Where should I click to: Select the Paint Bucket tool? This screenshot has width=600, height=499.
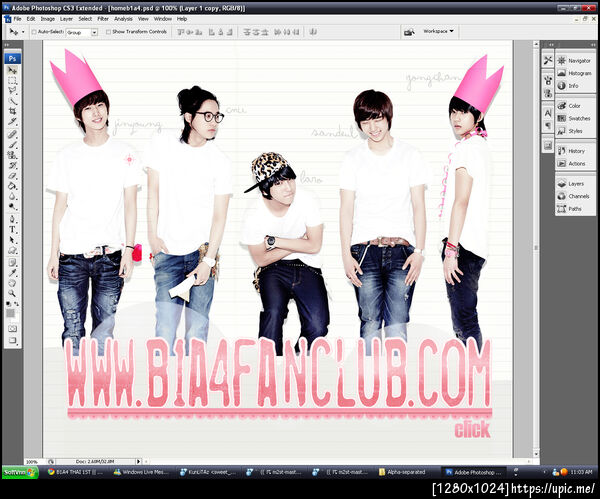tap(13, 186)
